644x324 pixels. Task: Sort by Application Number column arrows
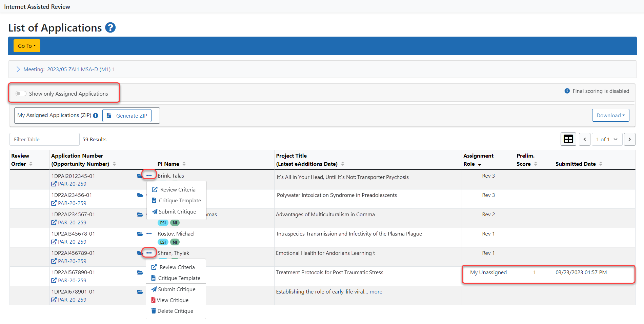[114, 164]
